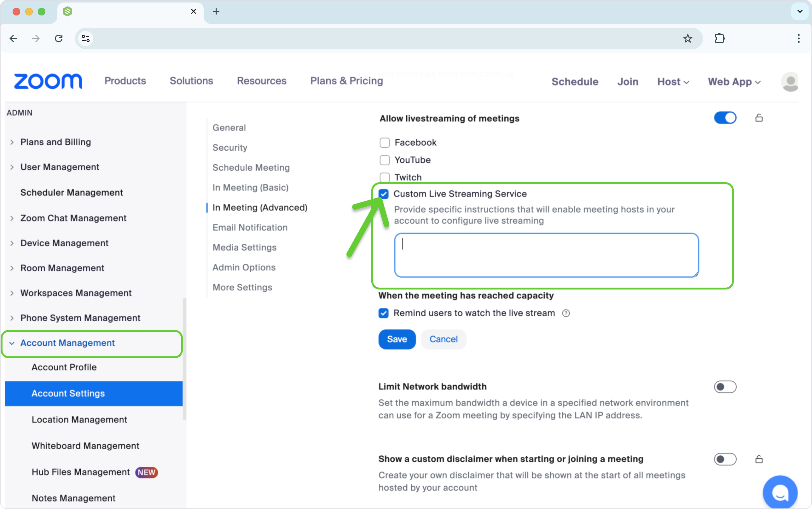Click help icon beside Remind users option
Viewport: 812px width, 509px height.
coord(566,313)
